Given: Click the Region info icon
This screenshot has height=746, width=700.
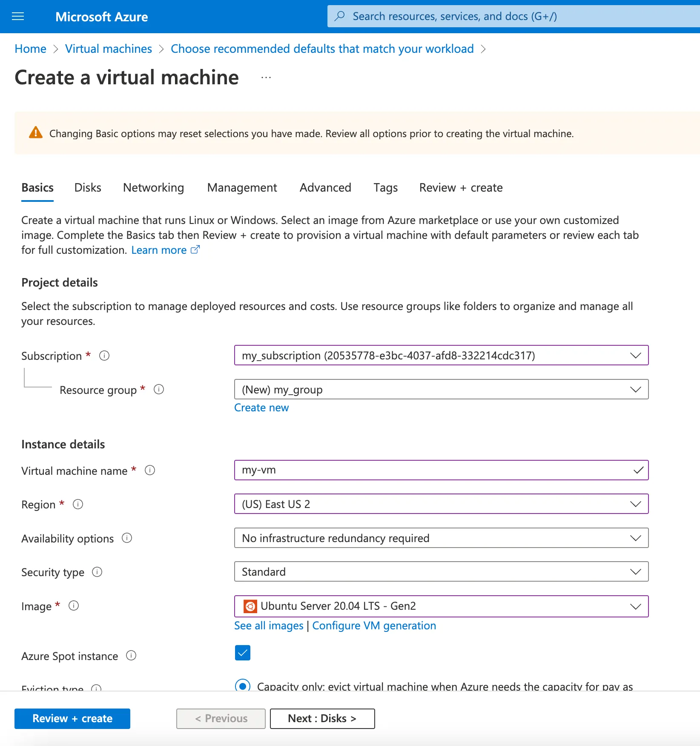Looking at the screenshot, I should click(x=78, y=504).
